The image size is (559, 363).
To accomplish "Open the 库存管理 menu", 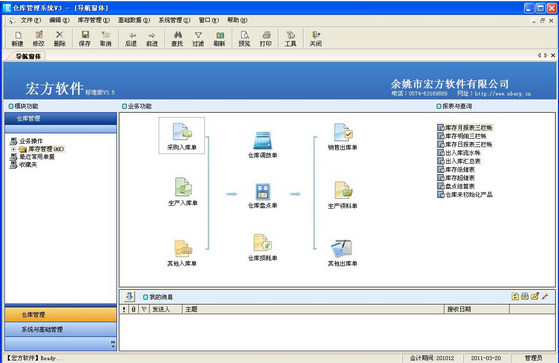I will coord(94,20).
